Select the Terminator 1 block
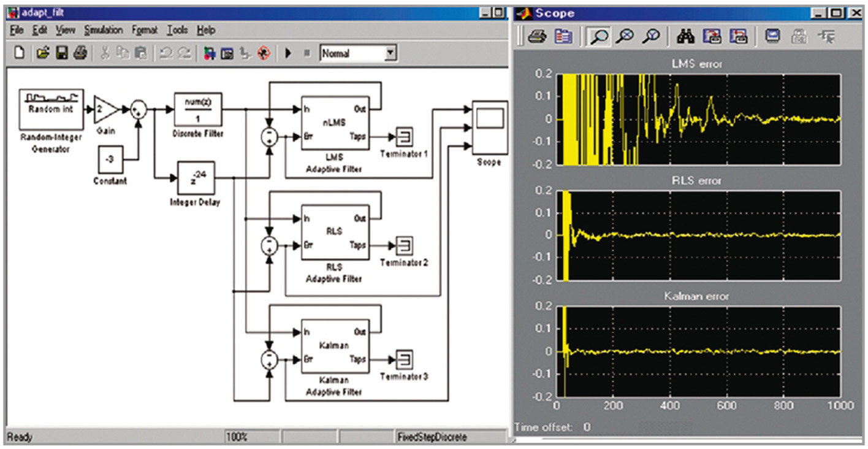Image resolution: width=868 pixels, height=449 pixels. pos(404,136)
